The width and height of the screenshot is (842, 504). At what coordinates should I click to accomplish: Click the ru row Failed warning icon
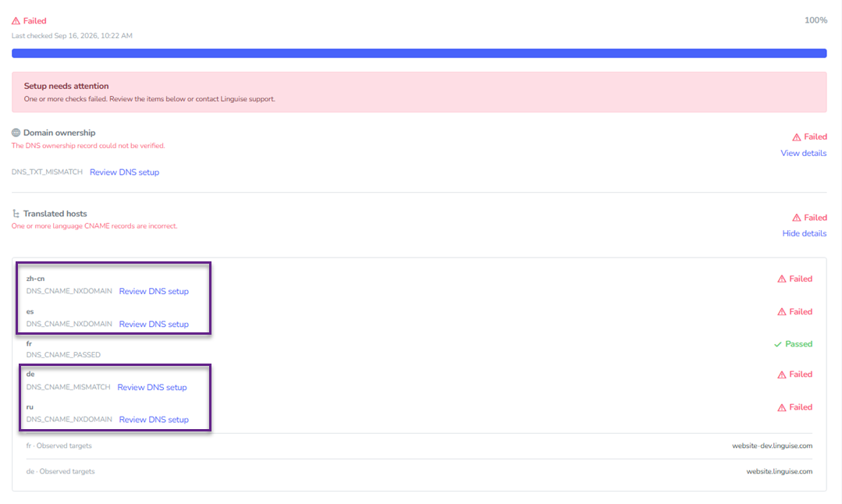point(782,407)
